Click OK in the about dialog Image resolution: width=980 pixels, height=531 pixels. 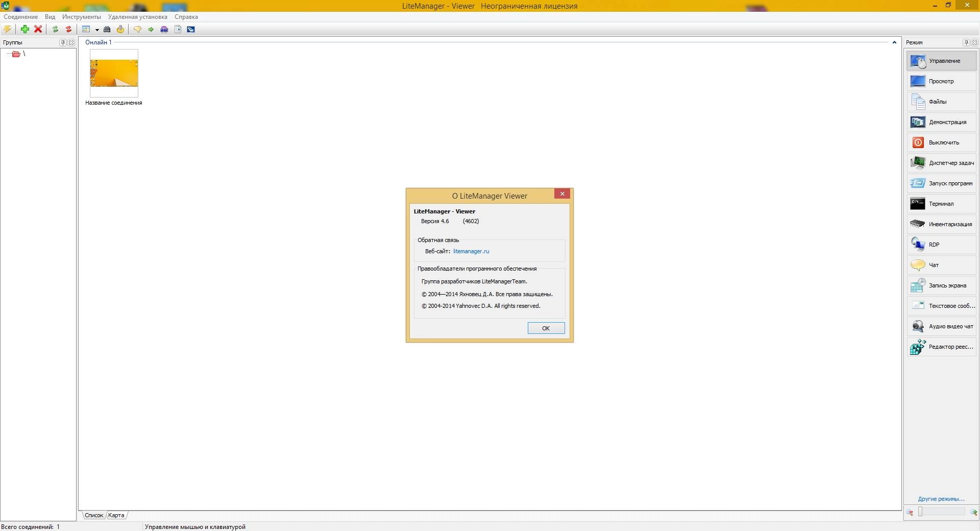[x=546, y=328]
